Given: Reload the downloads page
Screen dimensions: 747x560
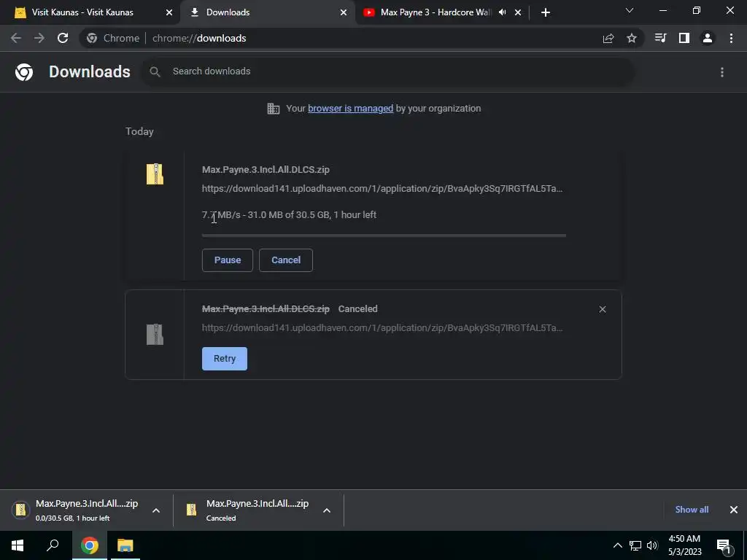Looking at the screenshot, I should (x=63, y=38).
